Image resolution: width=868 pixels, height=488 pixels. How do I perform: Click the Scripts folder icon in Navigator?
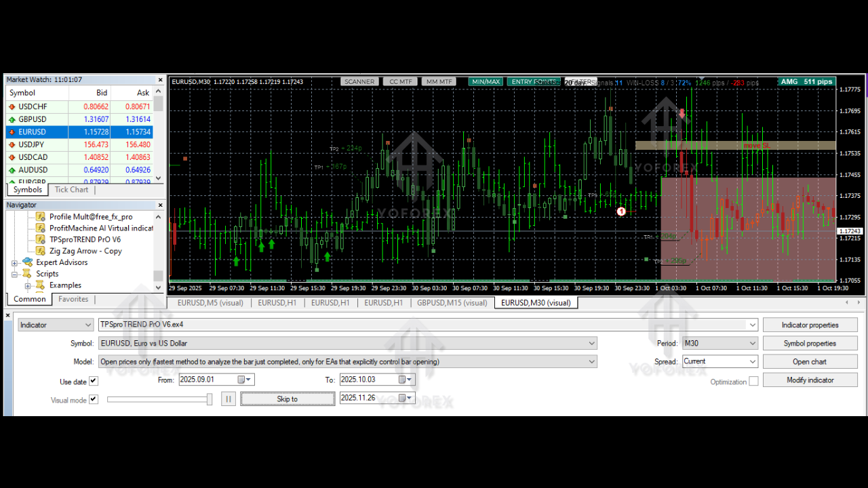click(27, 274)
